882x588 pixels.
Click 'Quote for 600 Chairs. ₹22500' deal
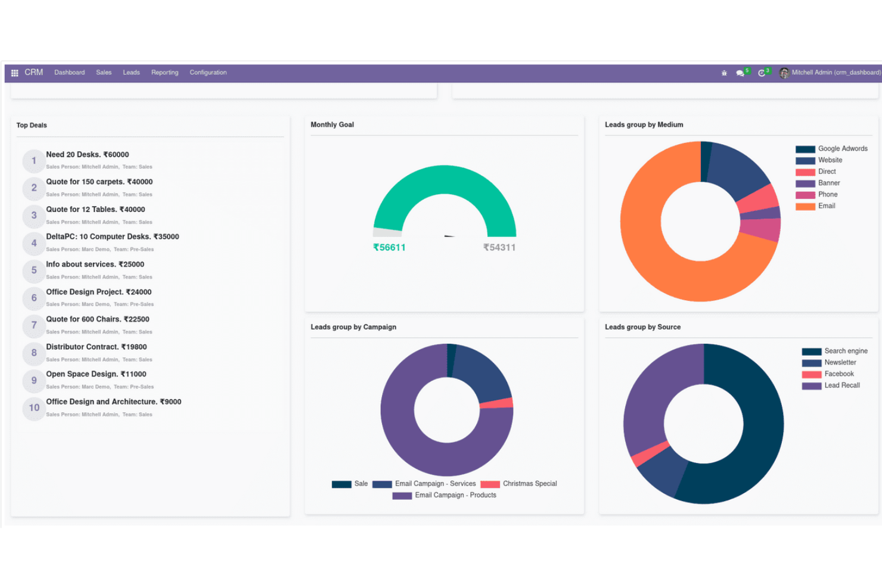coord(98,319)
